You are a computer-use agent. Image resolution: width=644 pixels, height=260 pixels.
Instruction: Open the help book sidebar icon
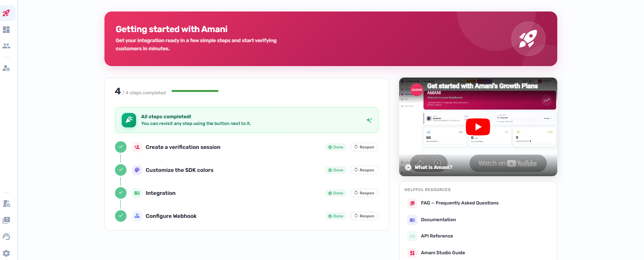click(6, 220)
